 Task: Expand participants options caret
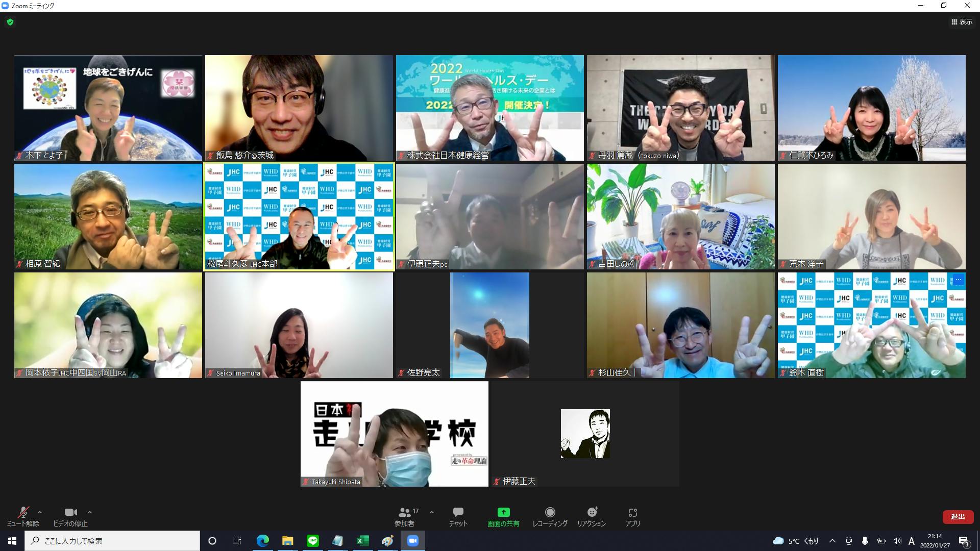pyautogui.click(x=432, y=512)
